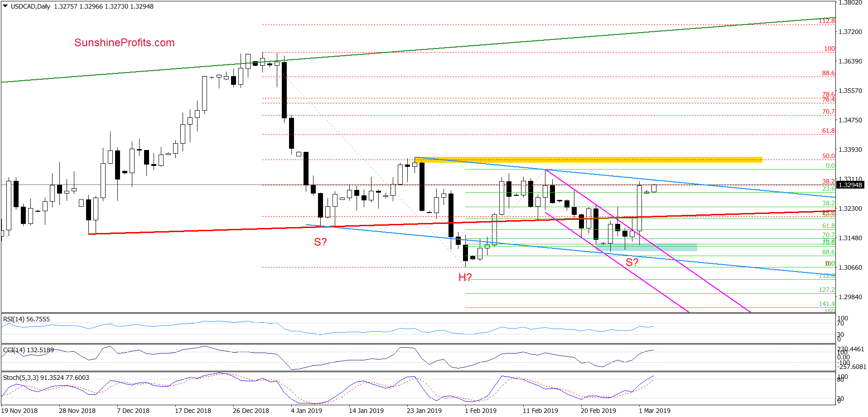Click the 1.31480 price axis label
The image size is (868, 417).
850,238
